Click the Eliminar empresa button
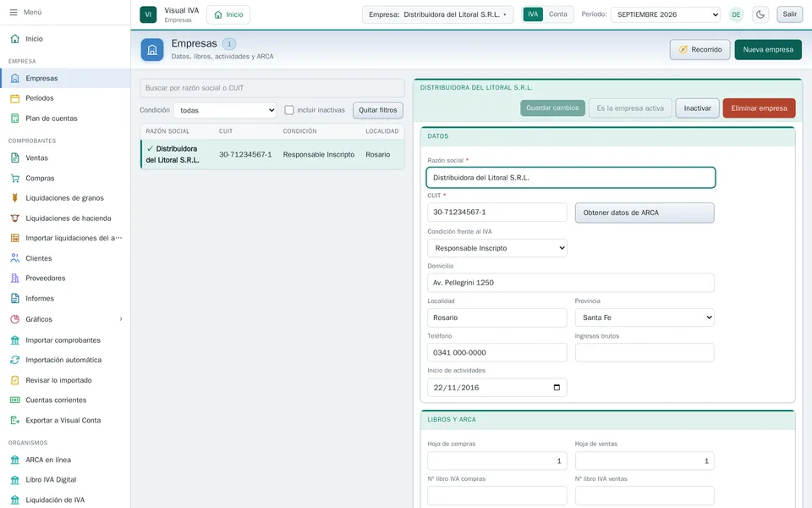This screenshot has height=508, width=812. click(760, 108)
